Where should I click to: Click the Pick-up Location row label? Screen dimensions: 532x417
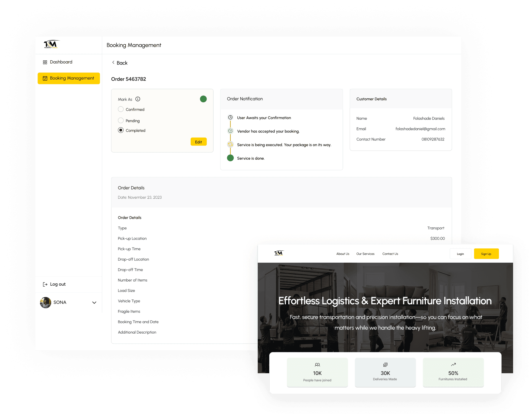(x=132, y=238)
